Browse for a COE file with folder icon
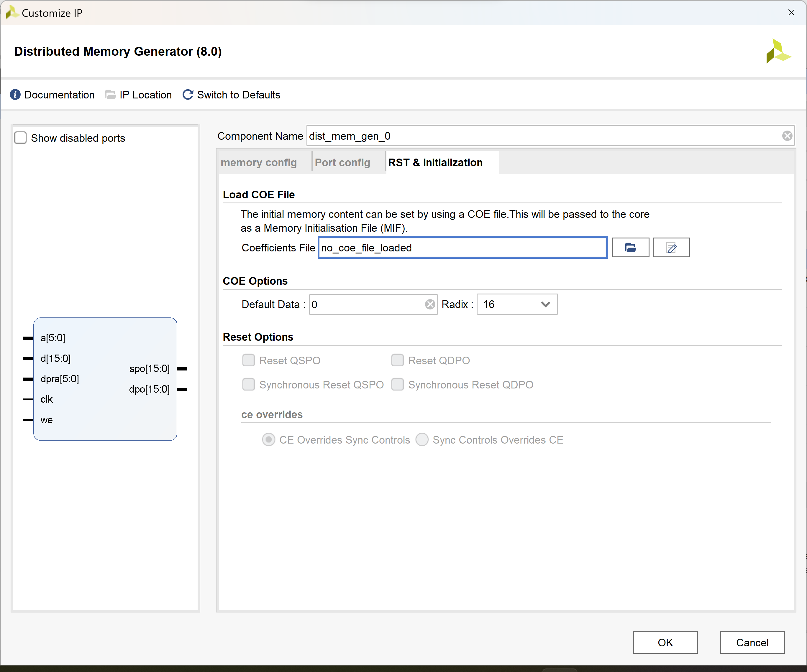The height and width of the screenshot is (672, 807). click(x=630, y=248)
